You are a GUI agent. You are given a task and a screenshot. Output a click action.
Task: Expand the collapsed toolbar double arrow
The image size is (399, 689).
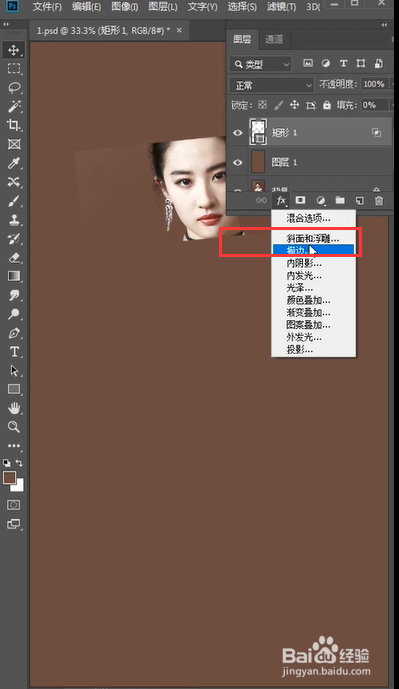(x=6, y=25)
